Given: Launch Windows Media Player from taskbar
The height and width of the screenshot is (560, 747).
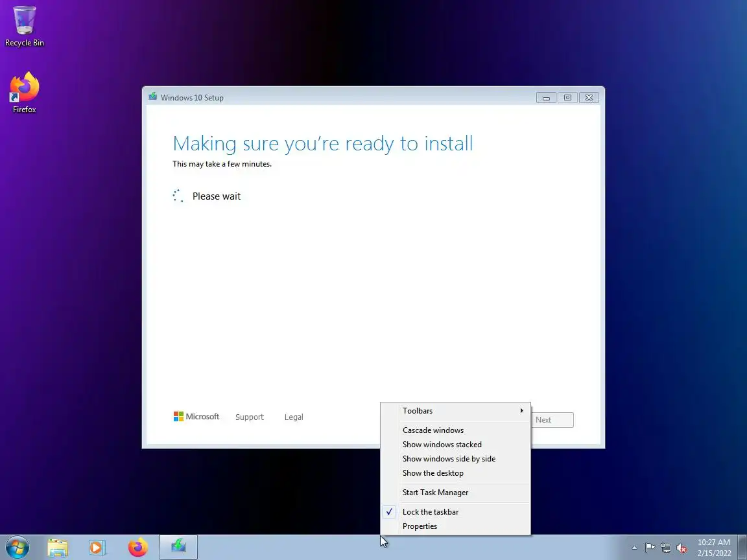Looking at the screenshot, I should click(x=97, y=548).
